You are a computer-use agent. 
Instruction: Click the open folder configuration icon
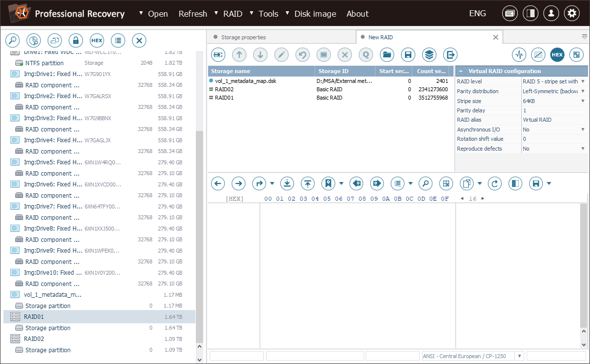tap(387, 54)
